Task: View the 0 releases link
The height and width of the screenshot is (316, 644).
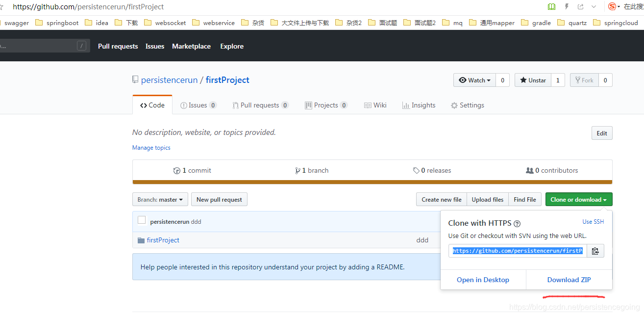Action: tap(432, 170)
